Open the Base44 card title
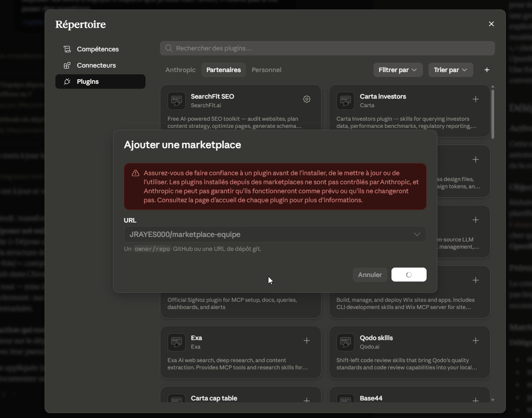Screen dimensions: 532x418 (x=371, y=398)
